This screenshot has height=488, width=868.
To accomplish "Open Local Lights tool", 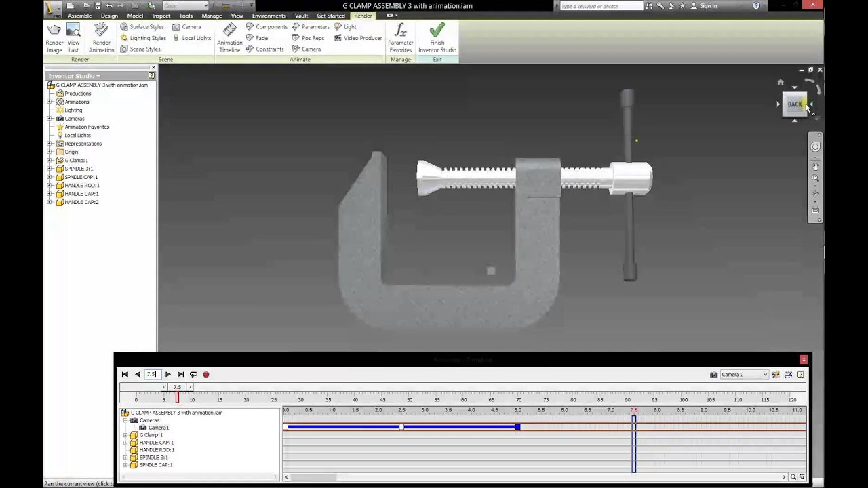I will click(x=191, y=38).
